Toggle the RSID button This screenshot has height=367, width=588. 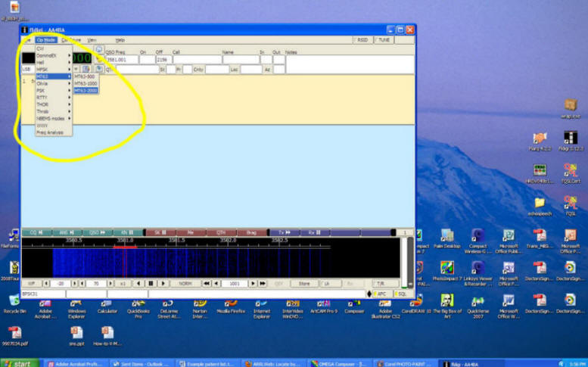coord(362,40)
